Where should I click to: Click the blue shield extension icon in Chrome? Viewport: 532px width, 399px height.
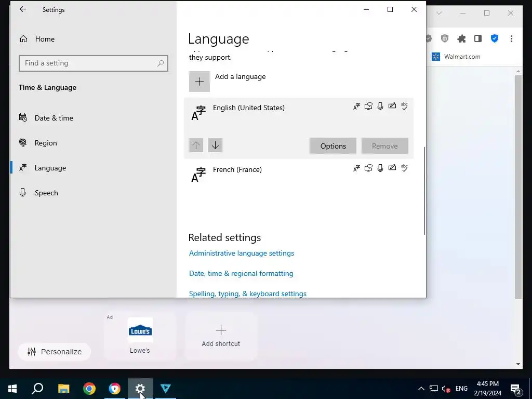495,38
